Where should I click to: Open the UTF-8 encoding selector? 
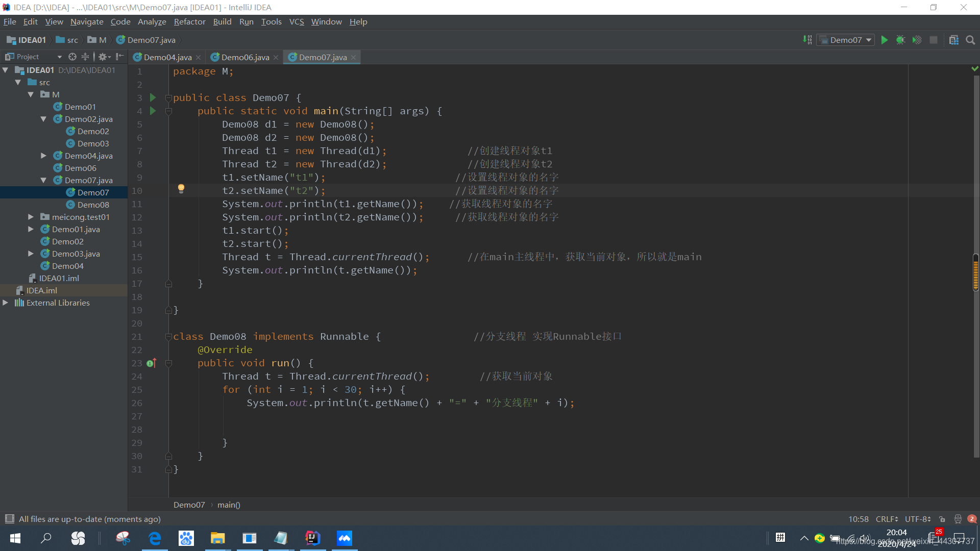918,519
